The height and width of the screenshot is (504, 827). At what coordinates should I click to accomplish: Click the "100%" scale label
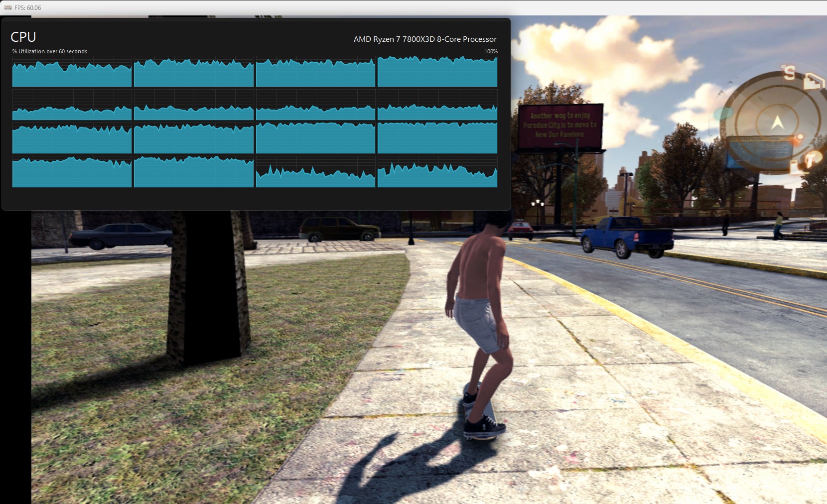click(x=491, y=51)
